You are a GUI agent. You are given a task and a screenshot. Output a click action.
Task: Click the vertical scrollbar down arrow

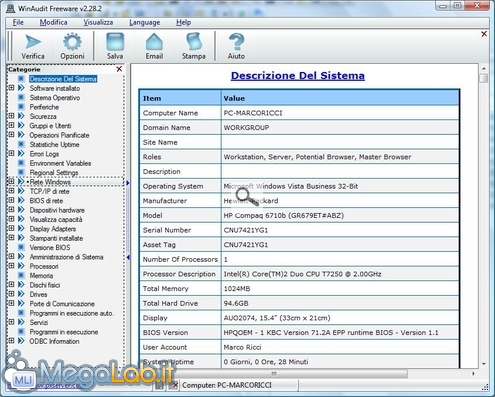tap(484, 363)
